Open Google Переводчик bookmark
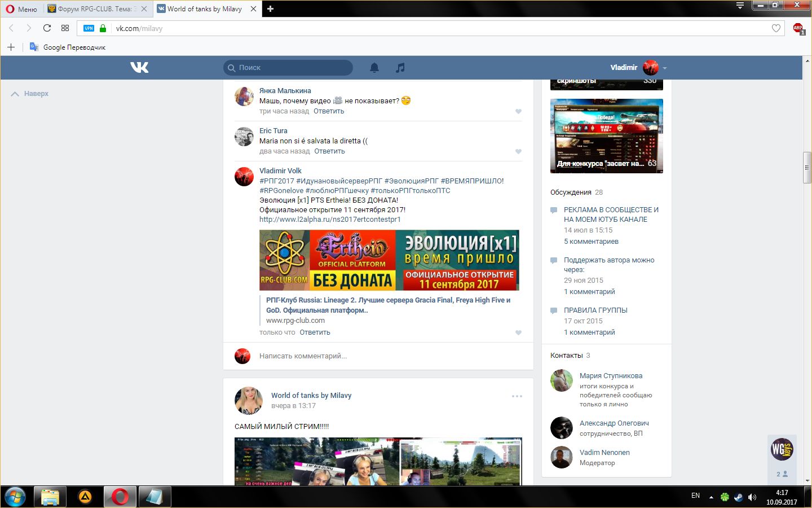 tap(68, 47)
